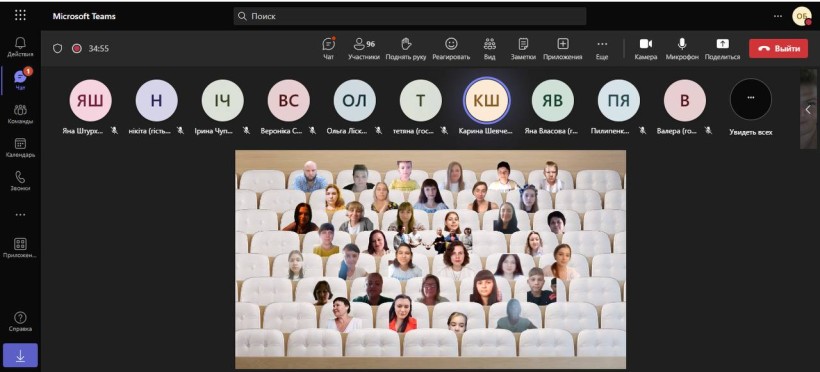Switch to Команды teams tab
The width and height of the screenshot is (820, 372).
(x=20, y=114)
